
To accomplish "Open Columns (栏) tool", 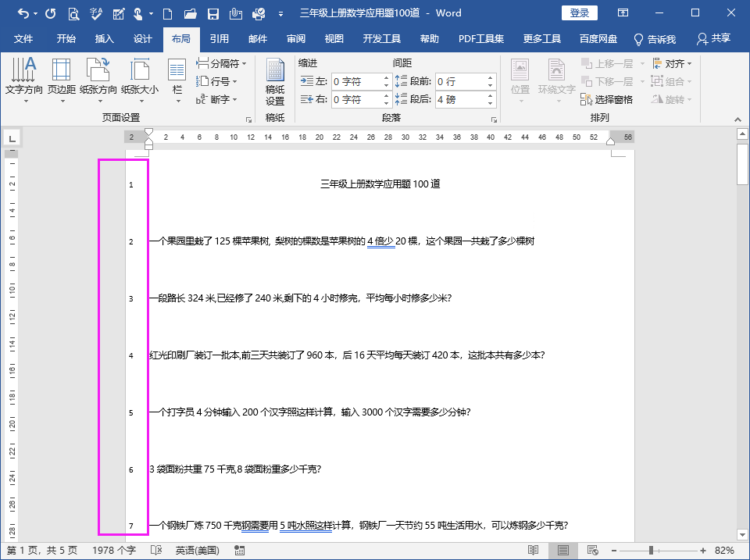I will (177, 80).
